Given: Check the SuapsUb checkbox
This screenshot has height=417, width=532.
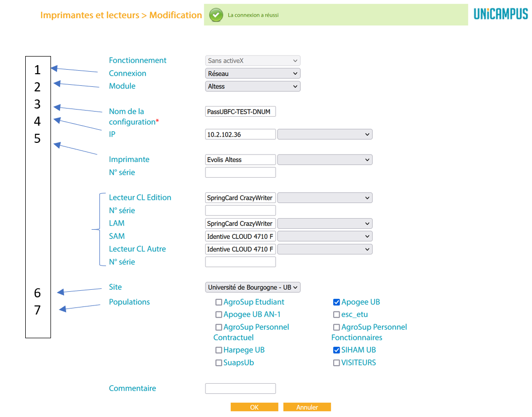Looking at the screenshot, I should [219, 362].
